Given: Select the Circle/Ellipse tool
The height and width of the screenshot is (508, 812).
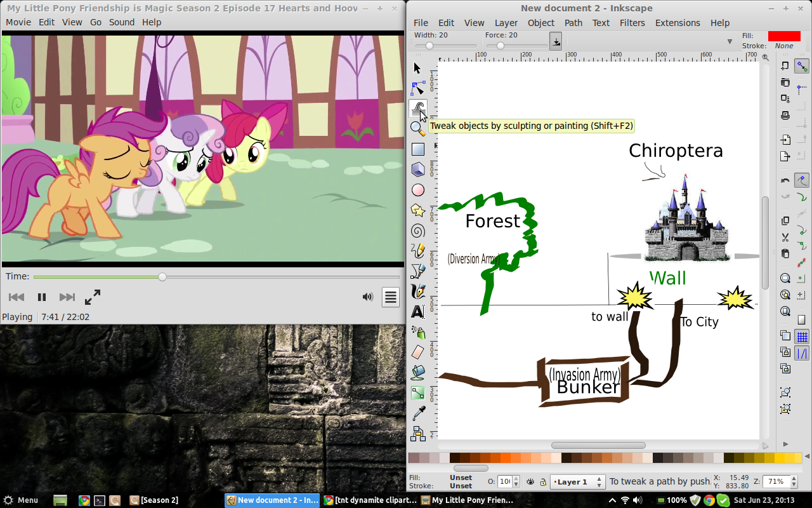Looking at the screenshot, I should (x=417, y=190).
